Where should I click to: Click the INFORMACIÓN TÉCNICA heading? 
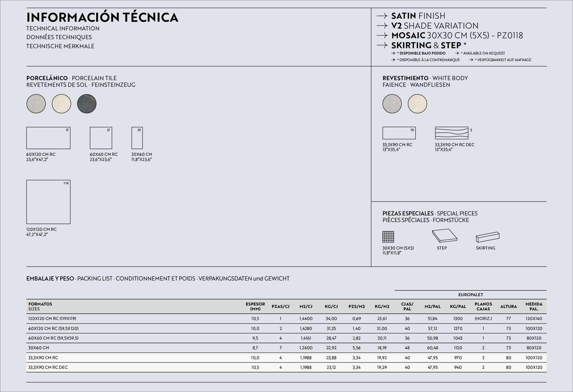tap(102, 17)
